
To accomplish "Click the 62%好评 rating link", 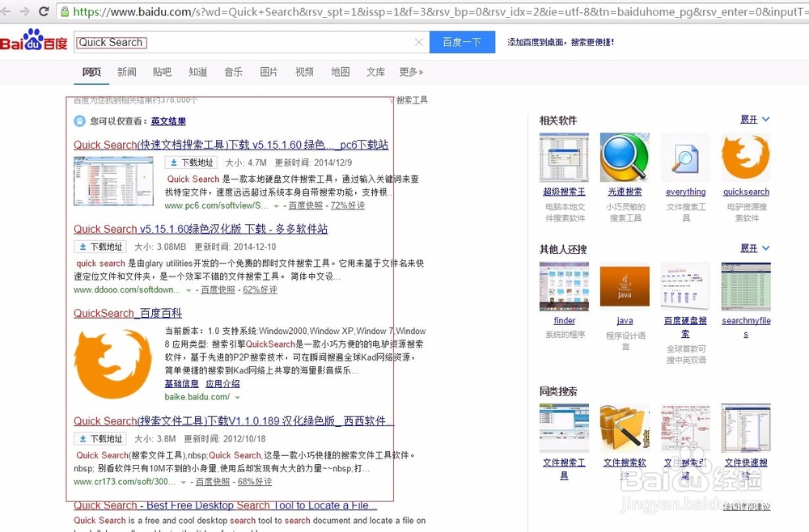I will point(260,289).
